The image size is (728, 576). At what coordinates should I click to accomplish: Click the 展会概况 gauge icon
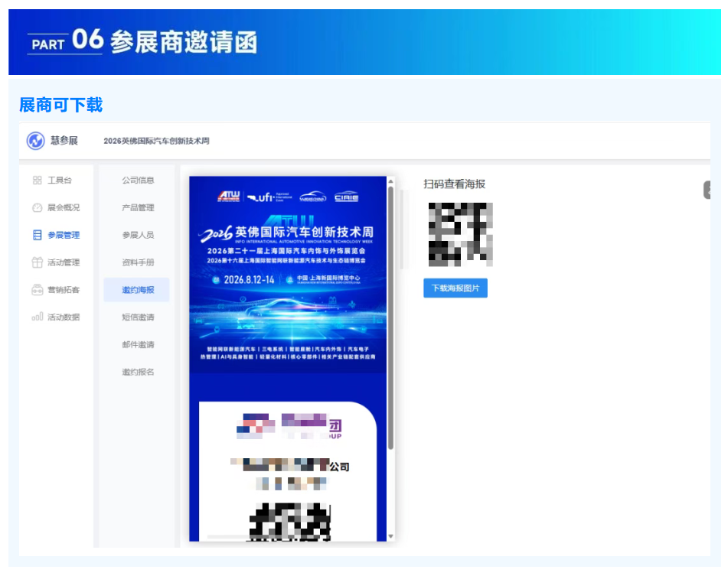click(38, 208)
